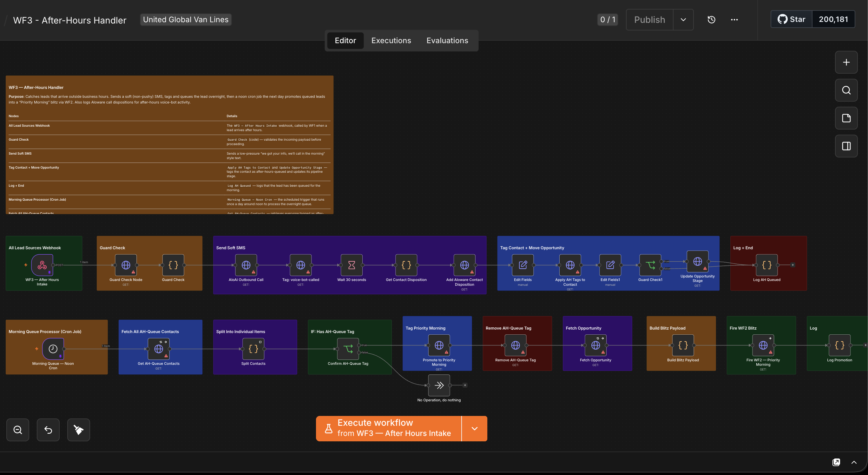Add node after Log AH Queued output
This screenshot has width=868, height=475.
coord(792,265)
